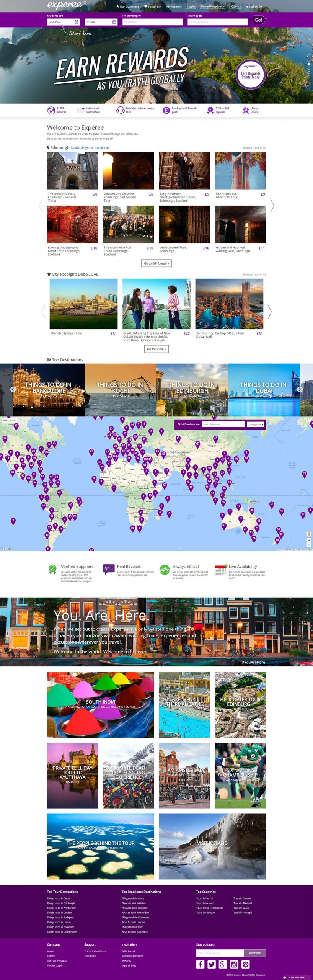Click the globe icon beside 21919 activities
313x980 pixels.
51,111
